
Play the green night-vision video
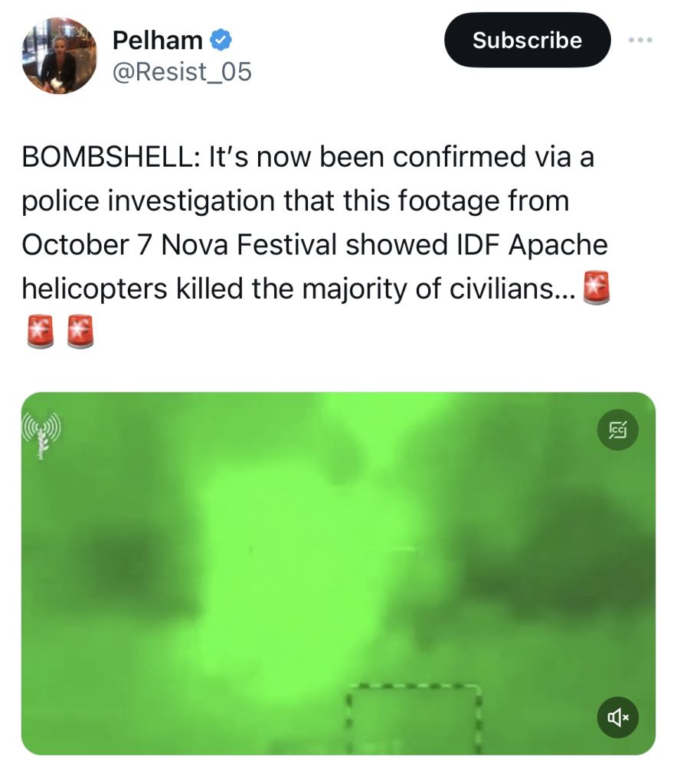coord(338,573)
